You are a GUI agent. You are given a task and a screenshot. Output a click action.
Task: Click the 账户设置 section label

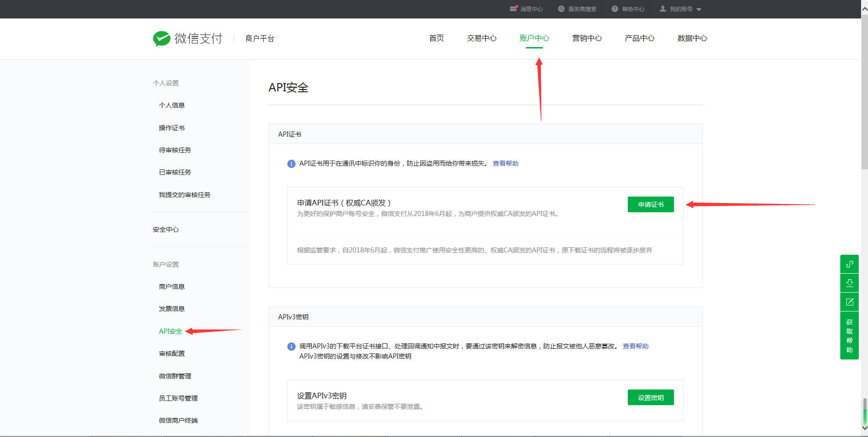point(166,264)
